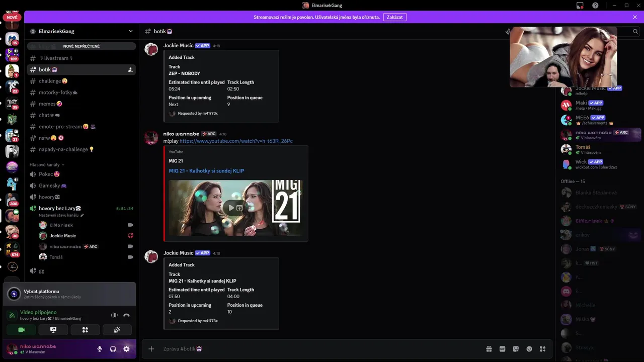Open the chat channel
This screenshot has height=362, width=644.
click(82, 115)
